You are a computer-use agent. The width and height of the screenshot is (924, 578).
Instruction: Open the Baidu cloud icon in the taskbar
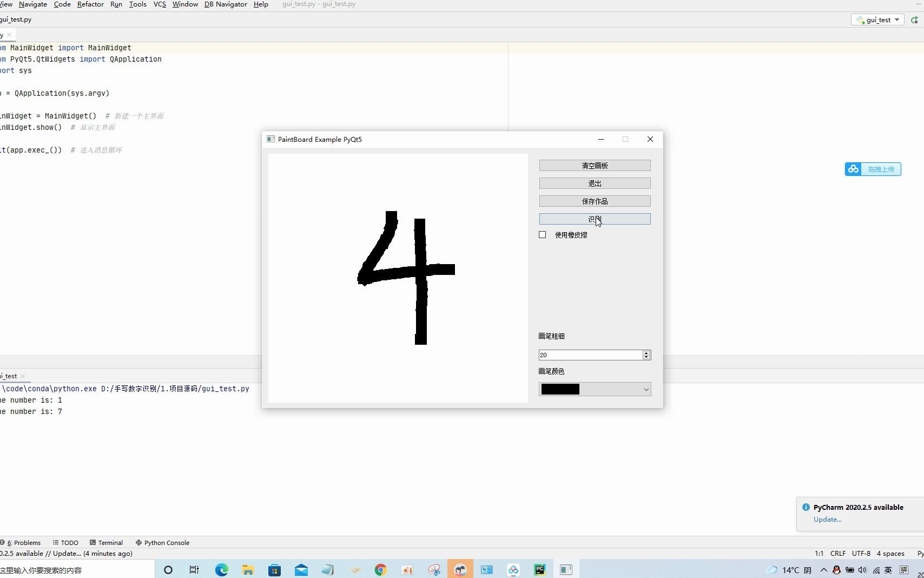click(x=513, y=570)
